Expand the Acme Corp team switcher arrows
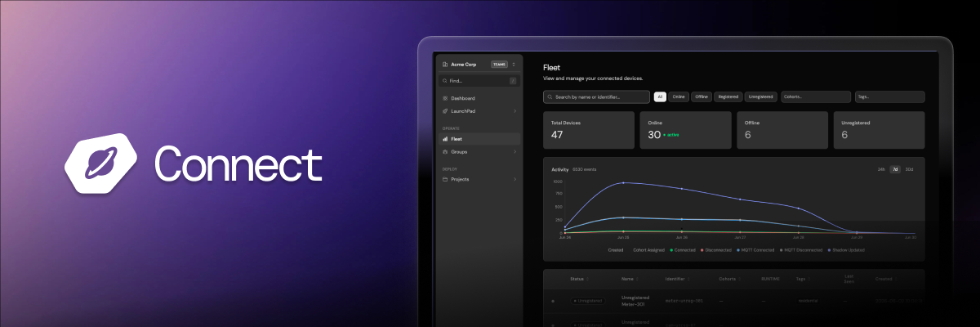This screenshot has height=327, width=980. click(x=514, y=64)
